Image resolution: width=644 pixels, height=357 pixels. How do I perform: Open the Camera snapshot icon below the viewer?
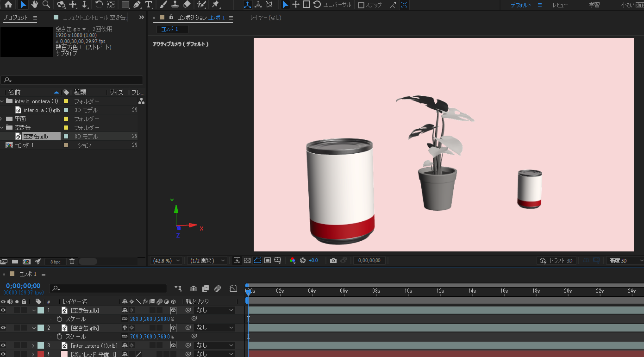point(333,260)
